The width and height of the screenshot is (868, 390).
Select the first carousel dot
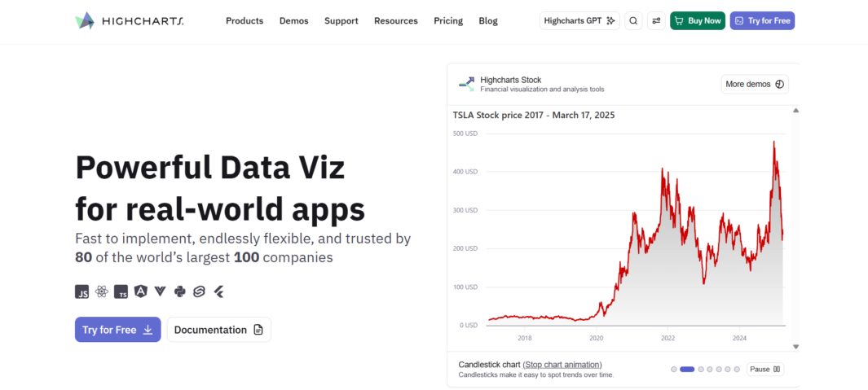click(674, 370)
